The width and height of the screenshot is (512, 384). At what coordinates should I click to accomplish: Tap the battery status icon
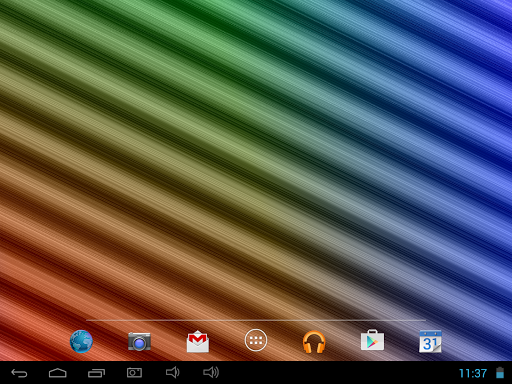[x=500, y=373]
